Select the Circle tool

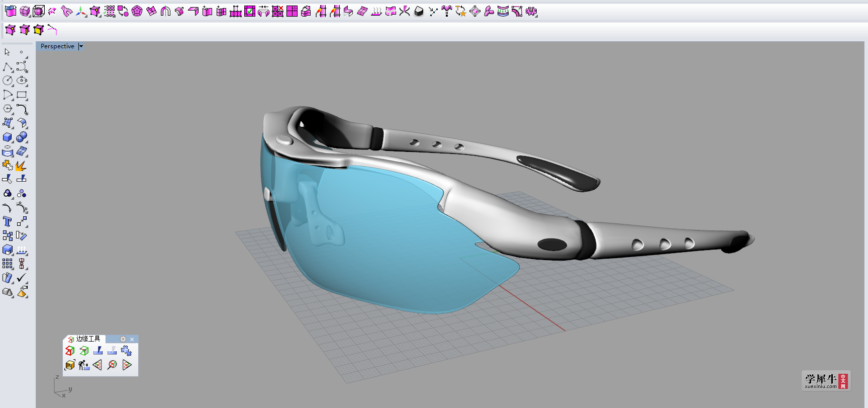click(8, 80)
